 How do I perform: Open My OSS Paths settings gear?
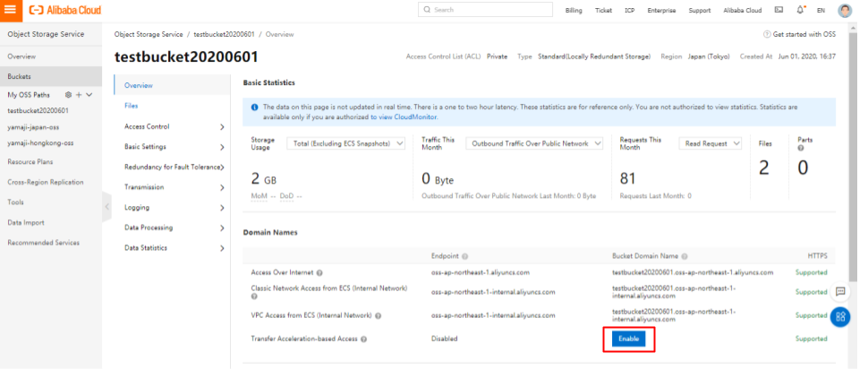[69, 95]
